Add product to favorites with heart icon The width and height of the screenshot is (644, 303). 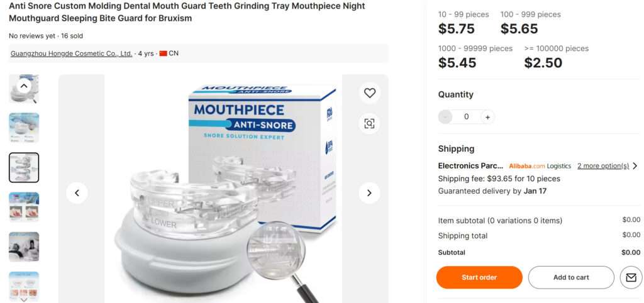tap(369, 93)
